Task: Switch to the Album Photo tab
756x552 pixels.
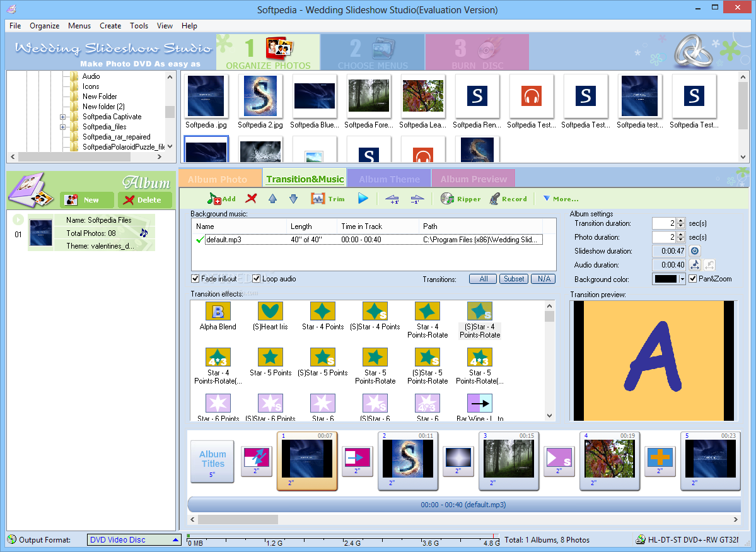Action: pyautogui.click(x=219, y=179)
